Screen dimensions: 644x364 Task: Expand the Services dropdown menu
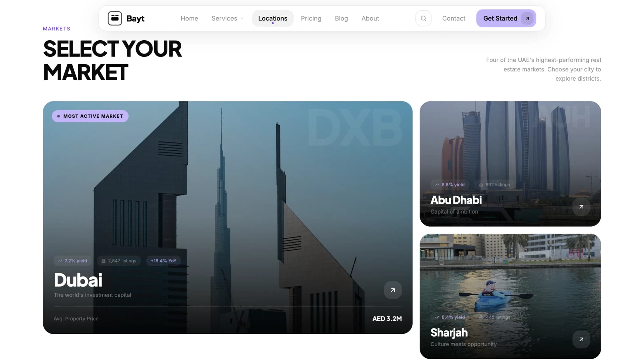(x=227, y=18)
